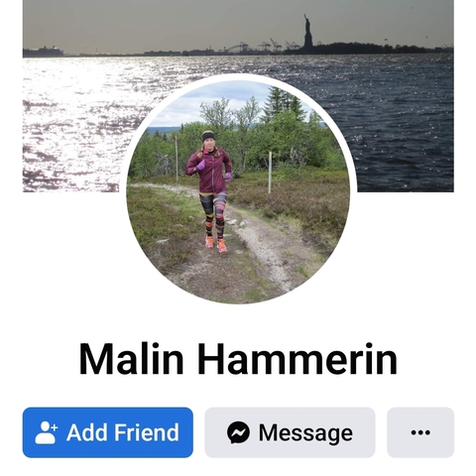Click the dark water right of profile picture

404,132
